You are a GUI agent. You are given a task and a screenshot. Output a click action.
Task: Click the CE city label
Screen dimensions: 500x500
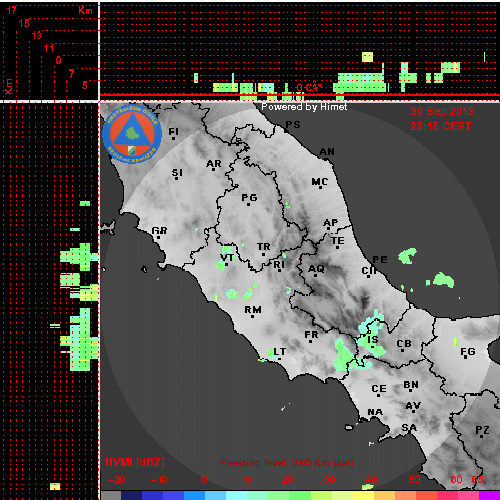(x=379, y=389)
